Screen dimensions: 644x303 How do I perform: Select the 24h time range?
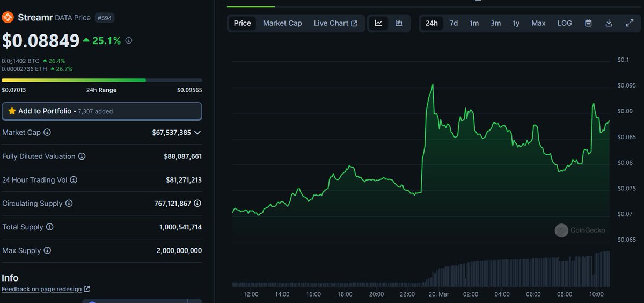(x=431, y=23)
